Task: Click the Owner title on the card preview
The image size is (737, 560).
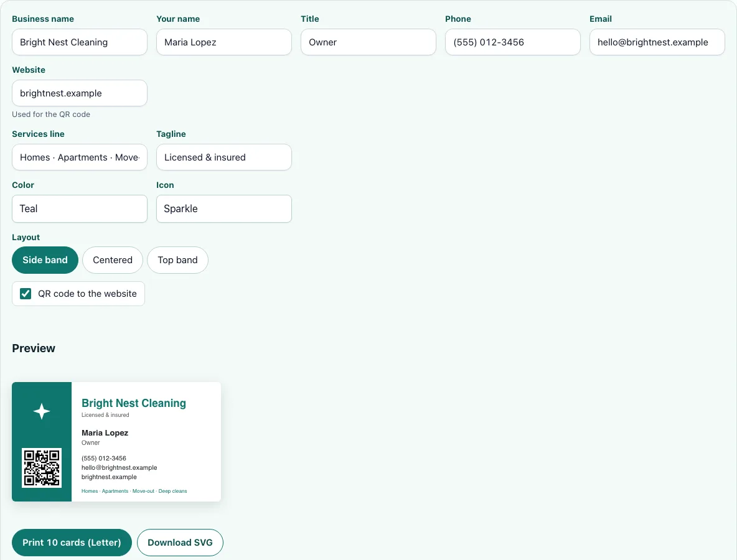Action: point(91,442)
